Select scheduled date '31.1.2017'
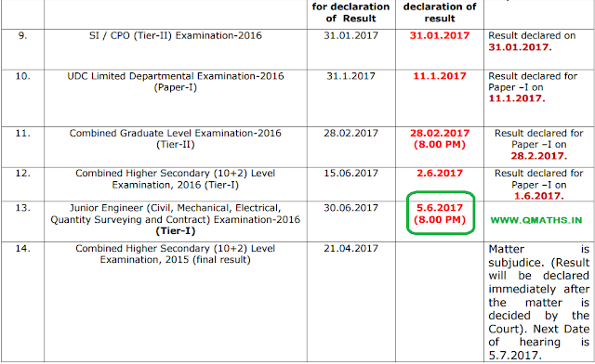The height and width of the screenshot is (364, 595). pyautogui.click(x=350, y=76)
